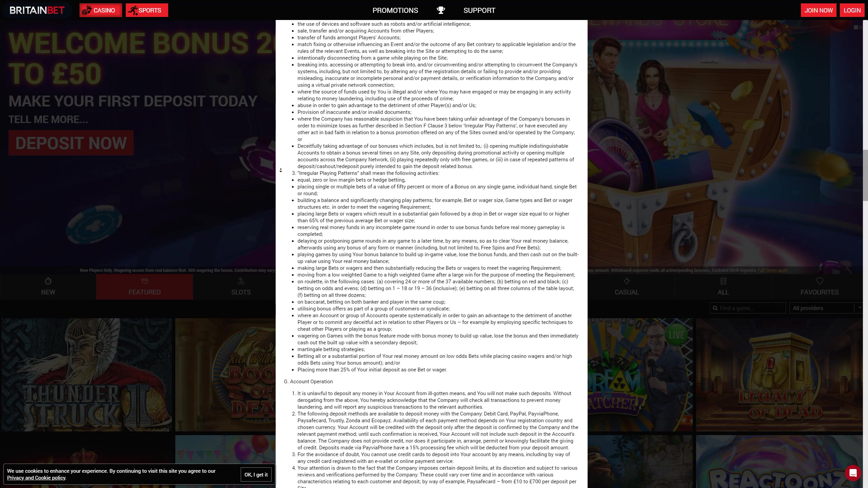Image resolution: width=868 pixels, height=488 pixels.
Task: Open FAVOURITES heart icon tab
Action: tap(820, 281)
